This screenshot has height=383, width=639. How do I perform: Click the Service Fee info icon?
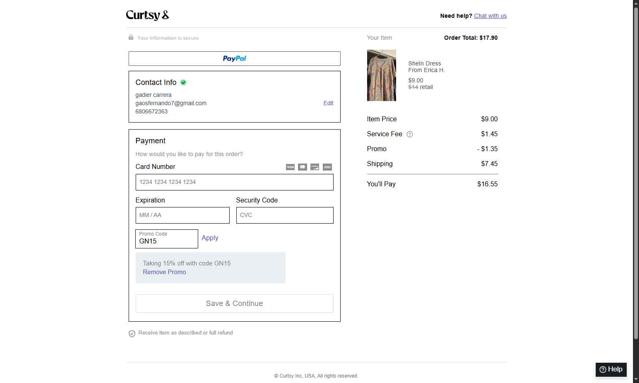(x=410, y=134)
